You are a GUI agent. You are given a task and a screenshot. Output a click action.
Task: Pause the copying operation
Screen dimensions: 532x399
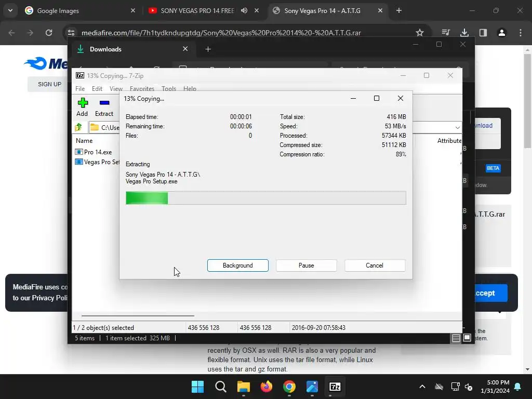307,265
